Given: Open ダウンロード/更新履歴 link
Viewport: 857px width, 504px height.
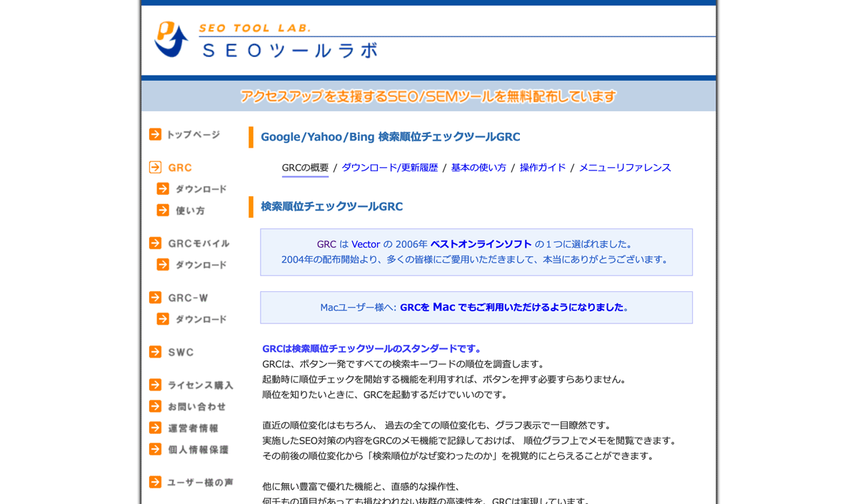Looking at the screenshot, I should point(390,168).
